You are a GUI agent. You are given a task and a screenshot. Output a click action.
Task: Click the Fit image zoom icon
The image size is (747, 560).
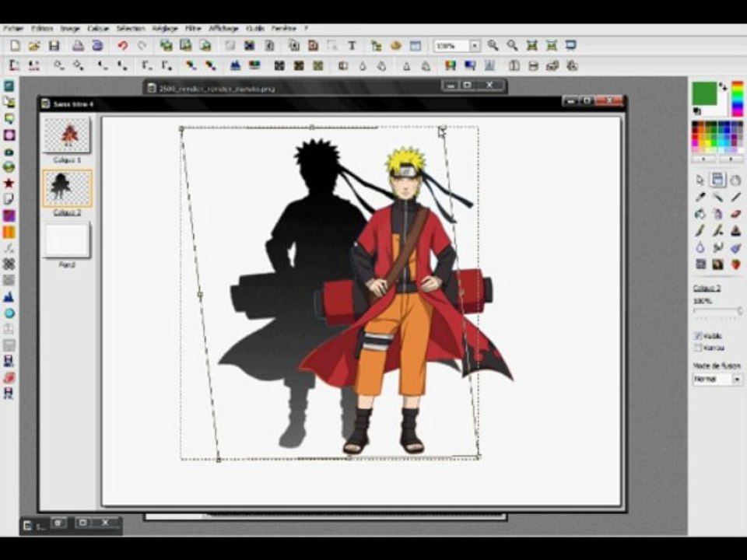click(531, 45)
